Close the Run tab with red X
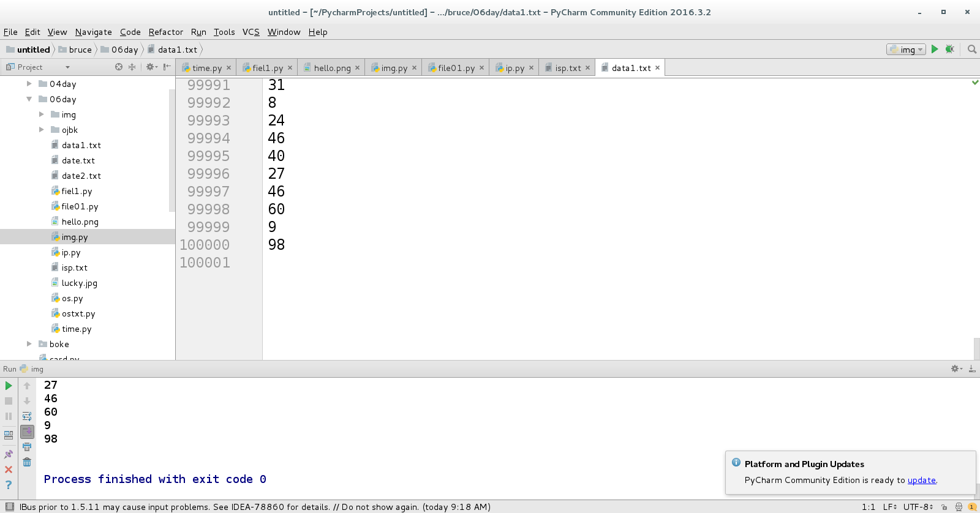Viewport: 980px width, 513px height. point(9,470)
